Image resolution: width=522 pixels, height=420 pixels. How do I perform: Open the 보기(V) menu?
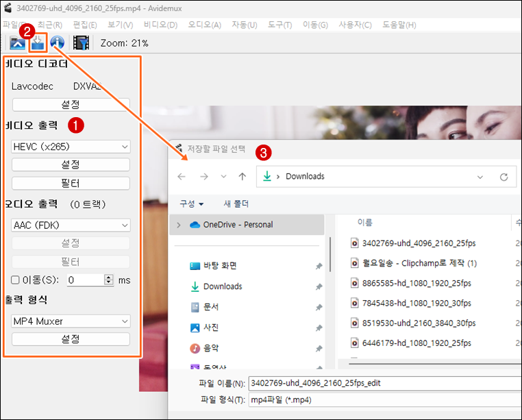pyautogui.click(x=120, y=25)
